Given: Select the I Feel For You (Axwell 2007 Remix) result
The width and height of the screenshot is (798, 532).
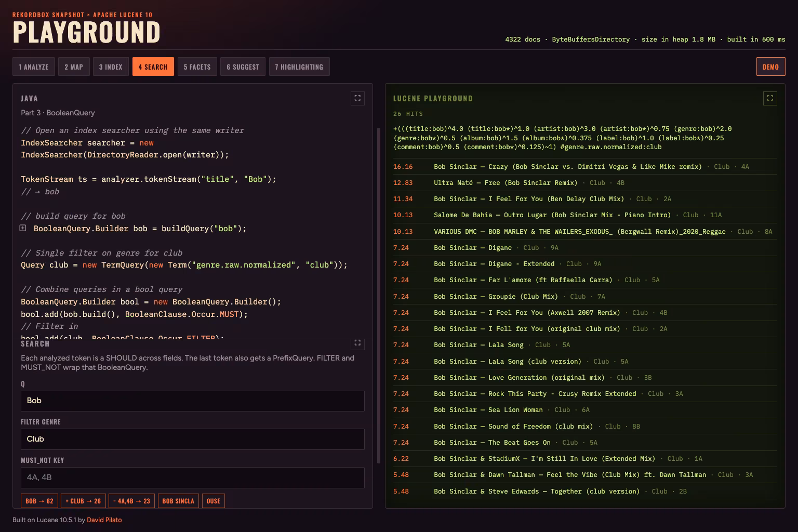Looking at the screenshot, I should click(x=585, y=313).
